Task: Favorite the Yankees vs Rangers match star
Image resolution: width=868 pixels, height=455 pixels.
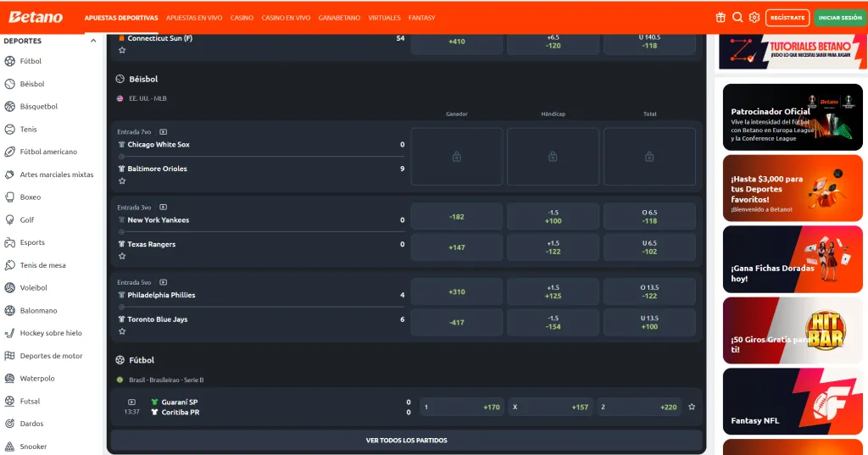Action: tap(122, 256)
